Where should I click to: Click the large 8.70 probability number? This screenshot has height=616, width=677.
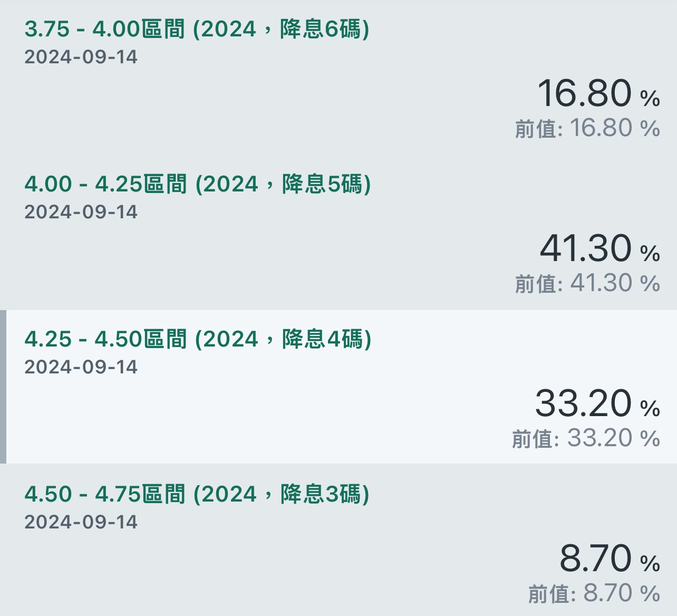click(x=595, y=558)
